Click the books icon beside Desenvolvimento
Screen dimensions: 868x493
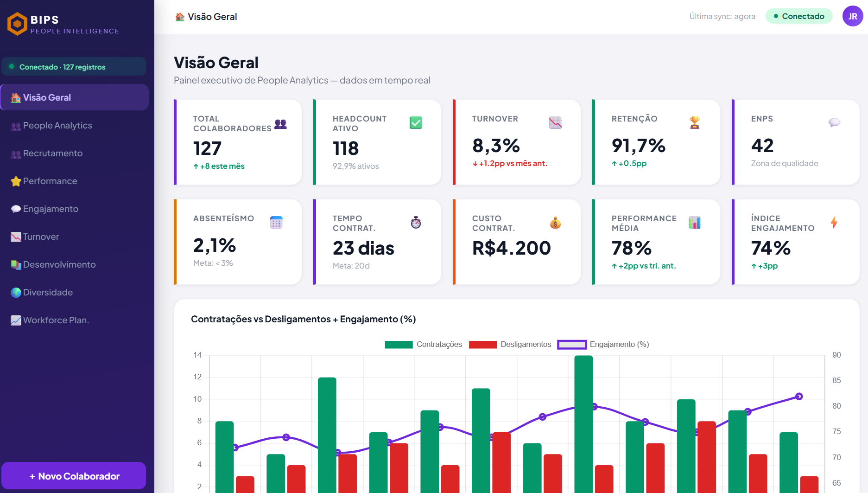16,265
